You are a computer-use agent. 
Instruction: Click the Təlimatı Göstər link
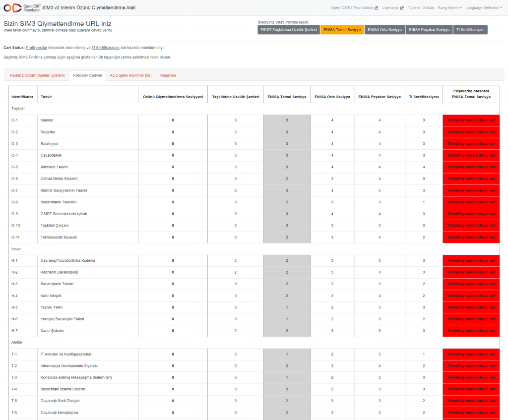pos(421,8)
